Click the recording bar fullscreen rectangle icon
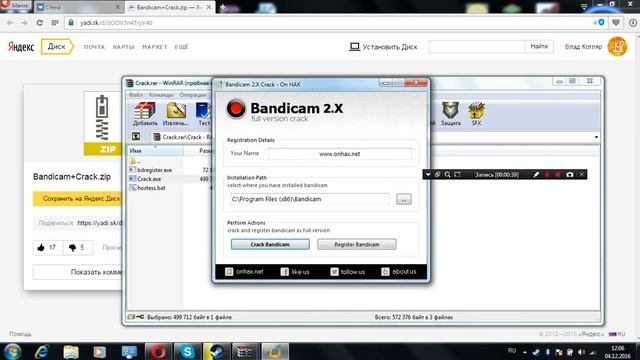 (x=458, y=175)
